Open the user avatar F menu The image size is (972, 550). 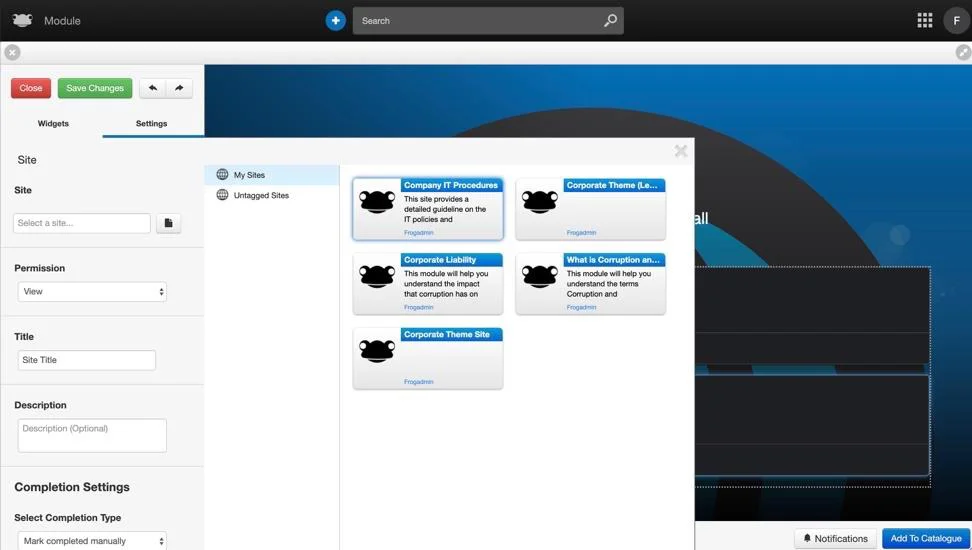point(956,20)
